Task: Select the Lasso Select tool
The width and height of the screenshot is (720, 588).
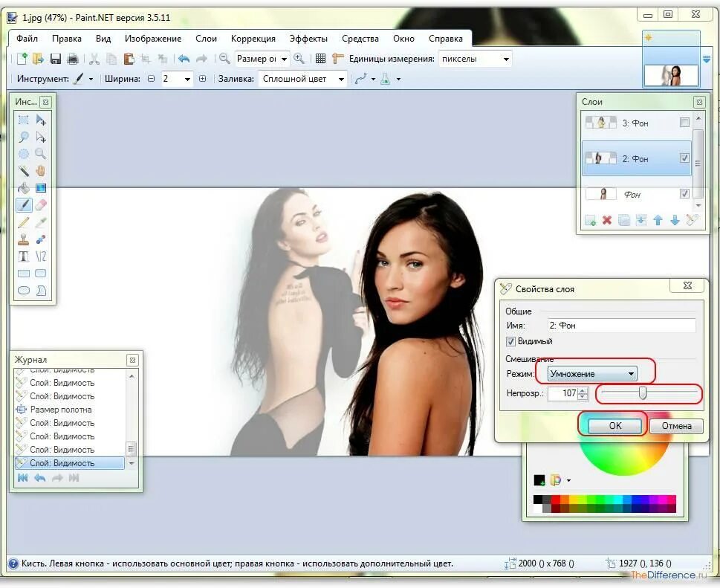Action: click(x=24, y=137)
